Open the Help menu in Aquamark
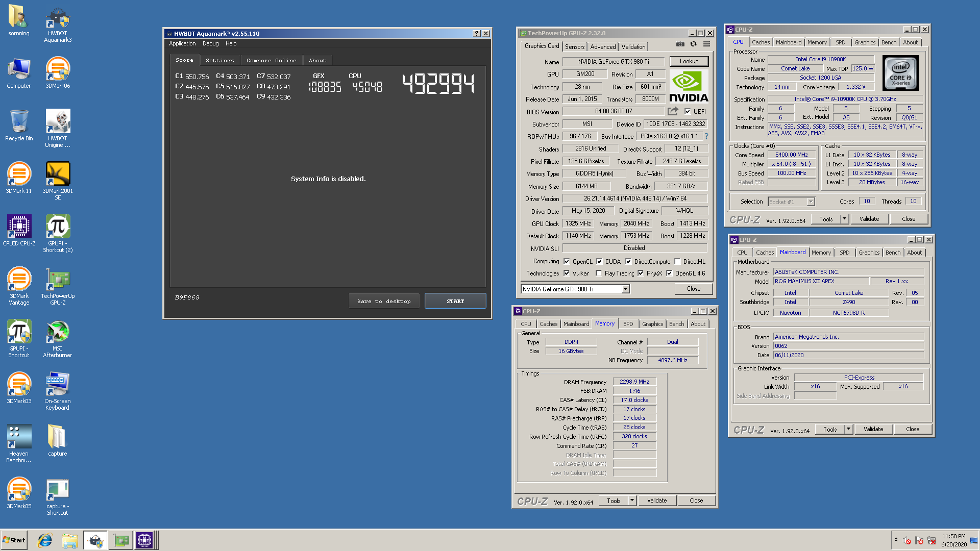Screen dimensions: 980x551 click(231, 43)
